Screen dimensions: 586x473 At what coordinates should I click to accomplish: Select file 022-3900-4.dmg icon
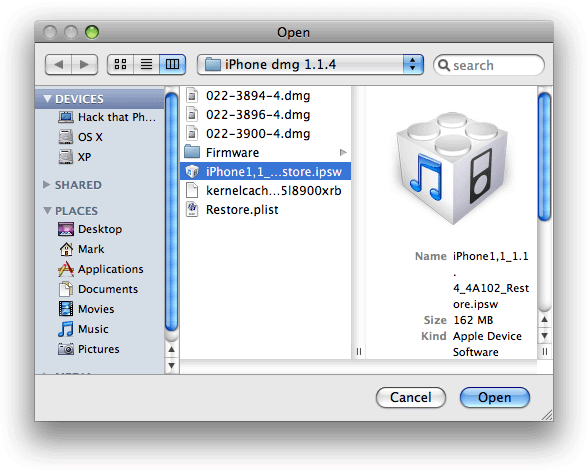pyautogui.click(x=192, y=133)
